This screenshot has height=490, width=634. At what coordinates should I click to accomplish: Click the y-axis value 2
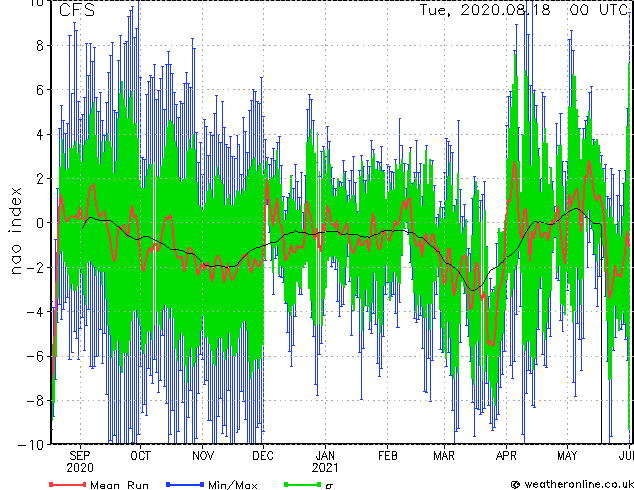click(x=40, y=179)
